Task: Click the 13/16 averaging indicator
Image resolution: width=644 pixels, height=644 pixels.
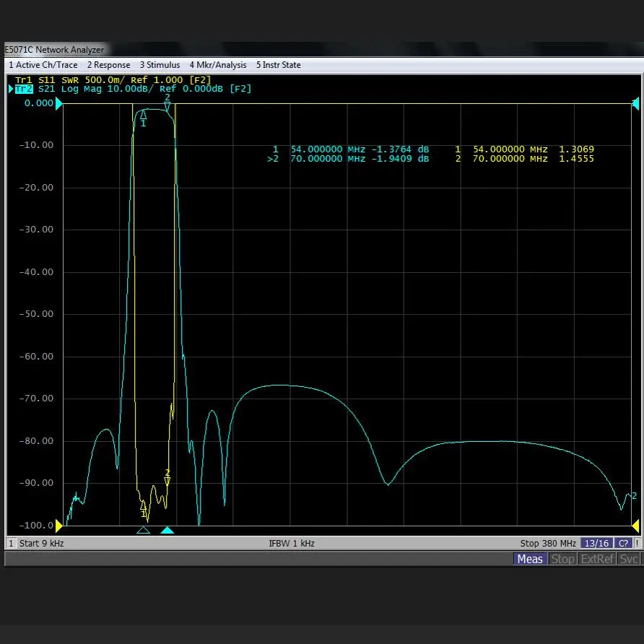Action: point(596,543)
